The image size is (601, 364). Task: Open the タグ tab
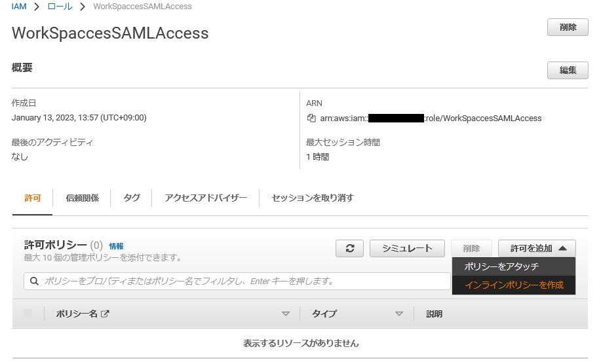pyautogui.click(x=132, y=198)
